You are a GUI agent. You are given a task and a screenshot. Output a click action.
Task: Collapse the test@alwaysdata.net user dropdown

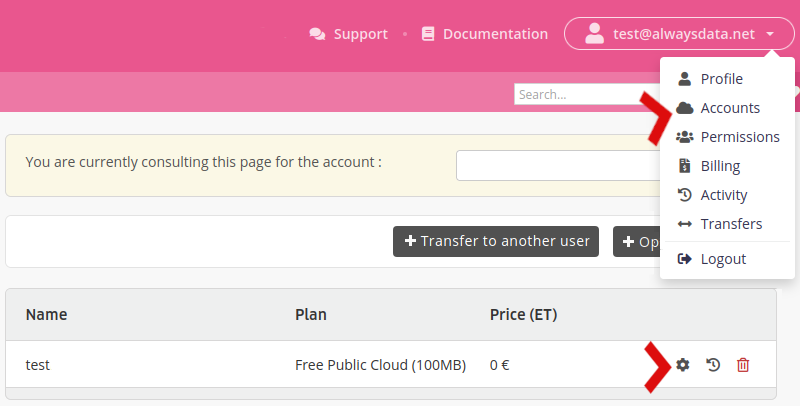[679, 34]
